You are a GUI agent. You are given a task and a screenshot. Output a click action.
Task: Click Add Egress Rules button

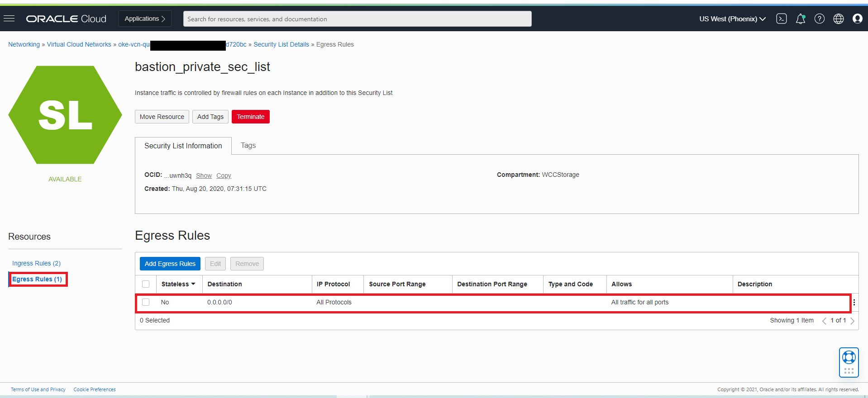tap(170, 264)
